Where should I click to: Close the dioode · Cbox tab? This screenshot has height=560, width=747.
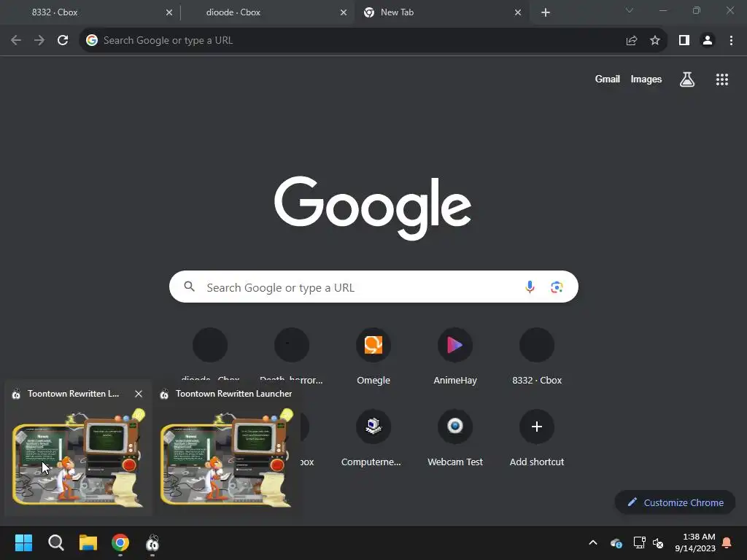coord(344,12)
